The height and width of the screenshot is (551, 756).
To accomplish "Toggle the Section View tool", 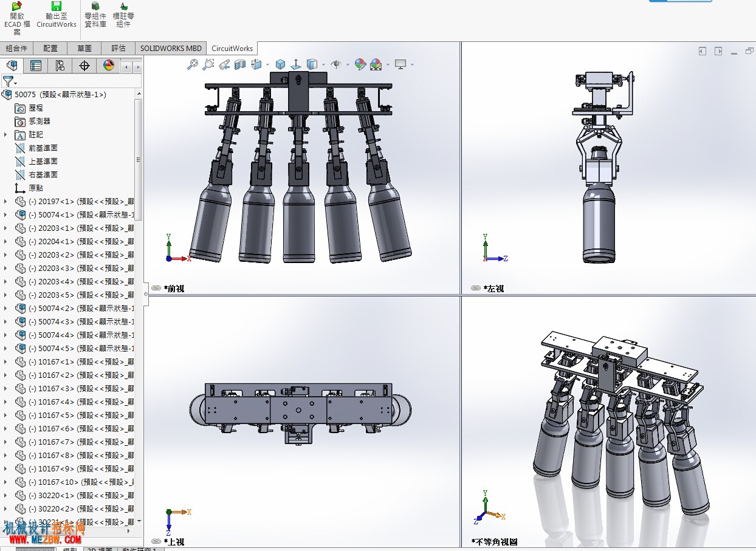I will pyautogui.click(x=239, y=64).
